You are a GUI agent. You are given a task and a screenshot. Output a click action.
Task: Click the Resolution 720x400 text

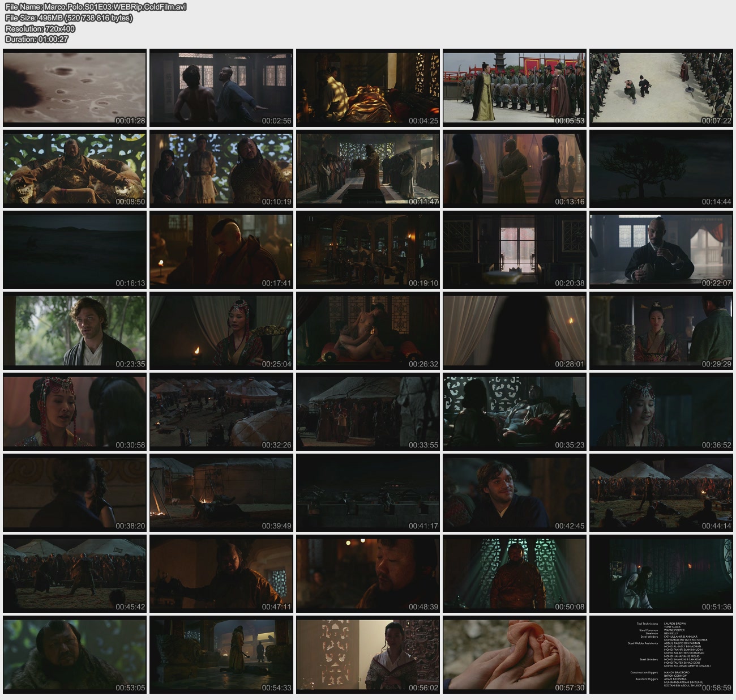[40, 28]
